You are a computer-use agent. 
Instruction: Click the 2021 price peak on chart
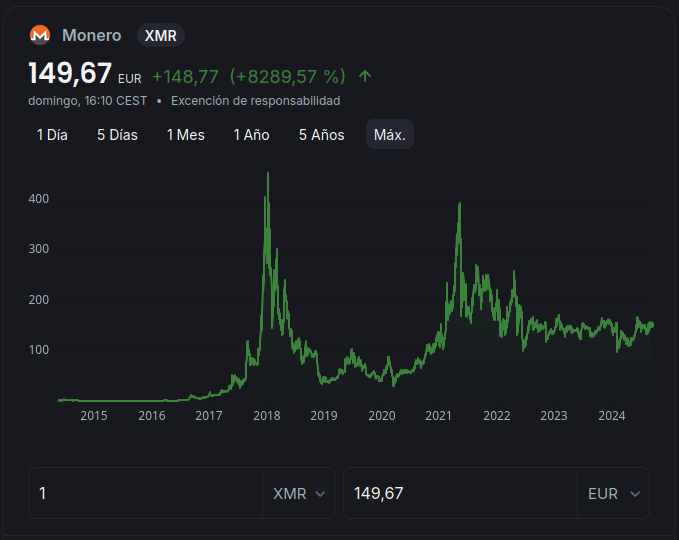(459, 204)
